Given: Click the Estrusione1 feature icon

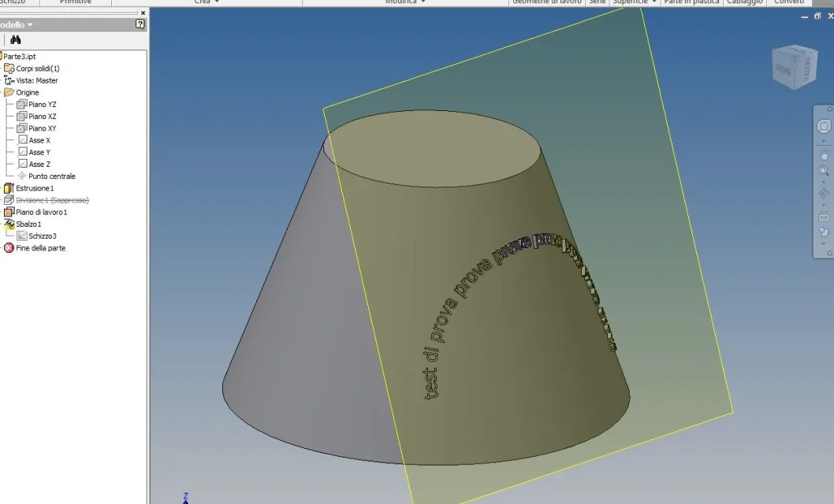Looking at the screenshot, I should tap(9, 188).
